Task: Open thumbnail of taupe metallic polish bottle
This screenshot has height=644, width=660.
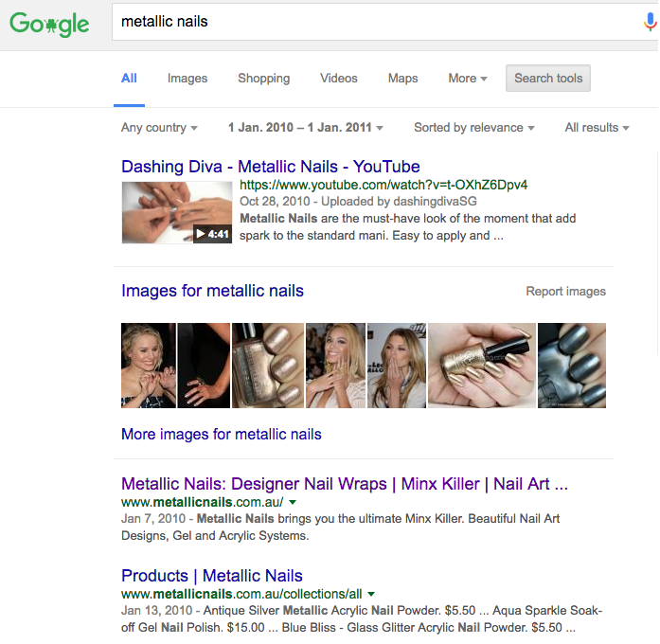Action: coord(268,366)
